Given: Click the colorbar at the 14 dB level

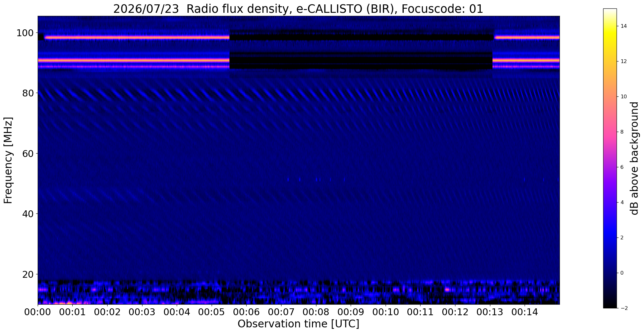Looking at the screenshot, I should pos(610,26).
